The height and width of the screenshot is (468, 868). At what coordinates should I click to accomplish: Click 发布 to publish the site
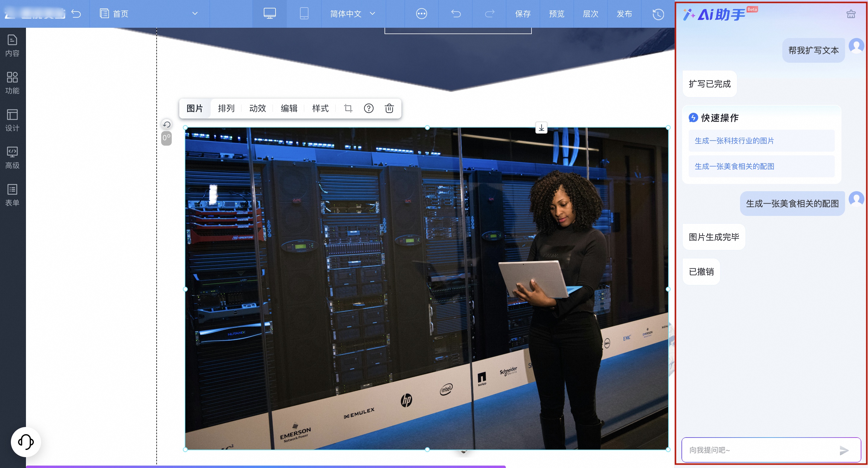[624, 14]
